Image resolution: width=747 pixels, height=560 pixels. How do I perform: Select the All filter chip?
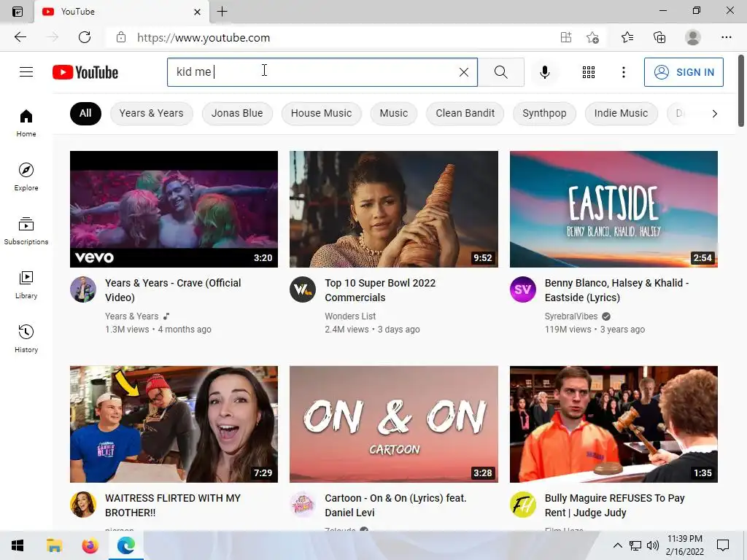[85, 113]
